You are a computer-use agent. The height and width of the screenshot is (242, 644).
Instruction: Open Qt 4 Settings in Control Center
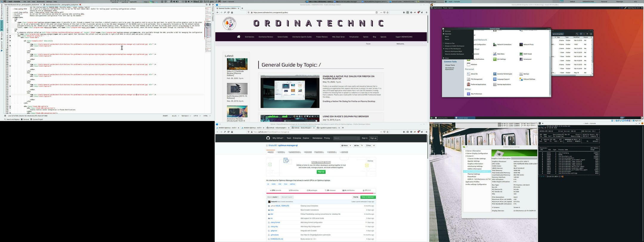click(500, 59)
